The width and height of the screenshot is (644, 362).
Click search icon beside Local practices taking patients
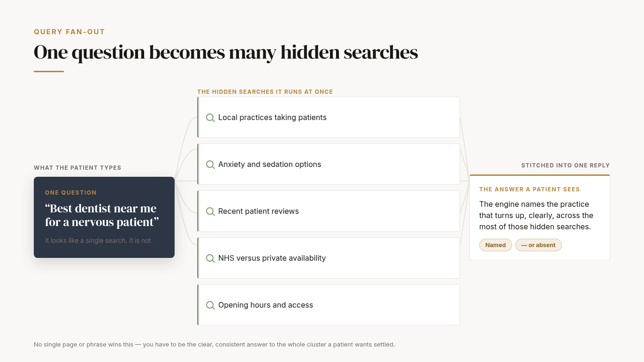tap(210, 118)
